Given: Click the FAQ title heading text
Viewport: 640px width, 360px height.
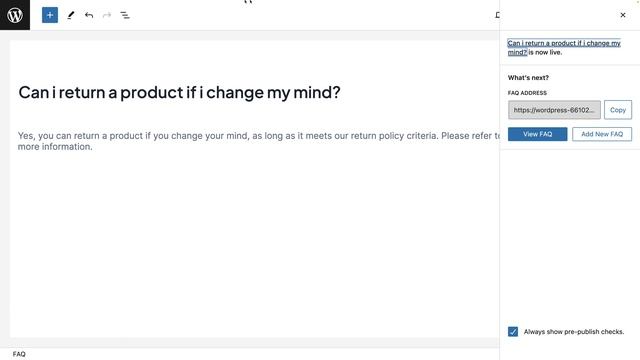Looking at the screenshot, I should pos(179,92).
